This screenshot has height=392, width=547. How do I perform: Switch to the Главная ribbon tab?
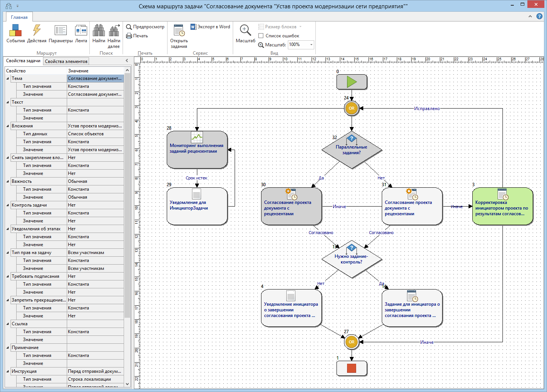19,17
